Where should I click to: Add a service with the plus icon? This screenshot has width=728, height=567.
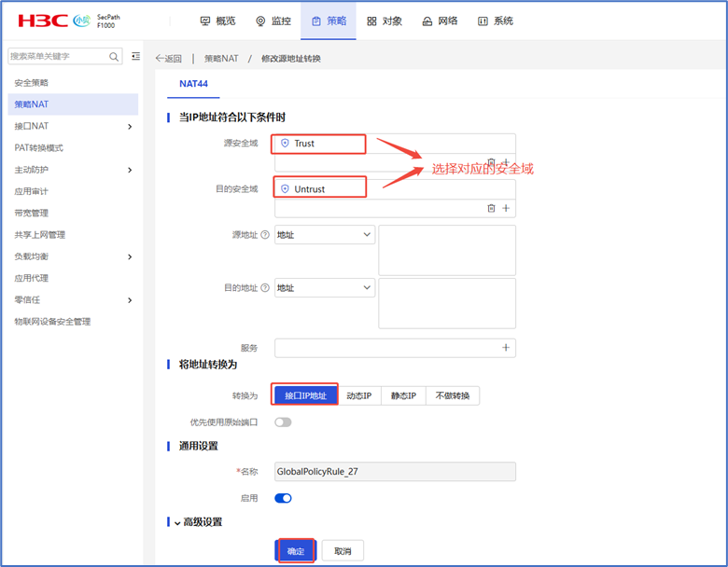pyautogui.click(x=506, y=348)
